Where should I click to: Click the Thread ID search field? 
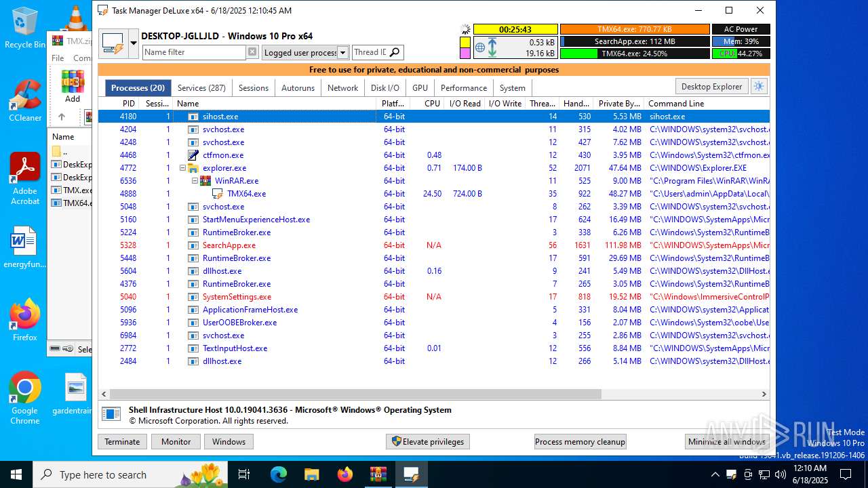[370, 52]
